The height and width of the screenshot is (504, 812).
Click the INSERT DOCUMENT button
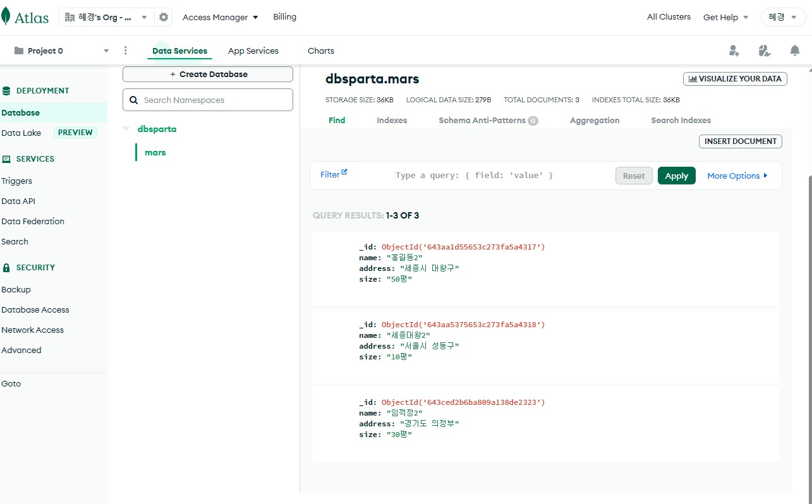741,141
